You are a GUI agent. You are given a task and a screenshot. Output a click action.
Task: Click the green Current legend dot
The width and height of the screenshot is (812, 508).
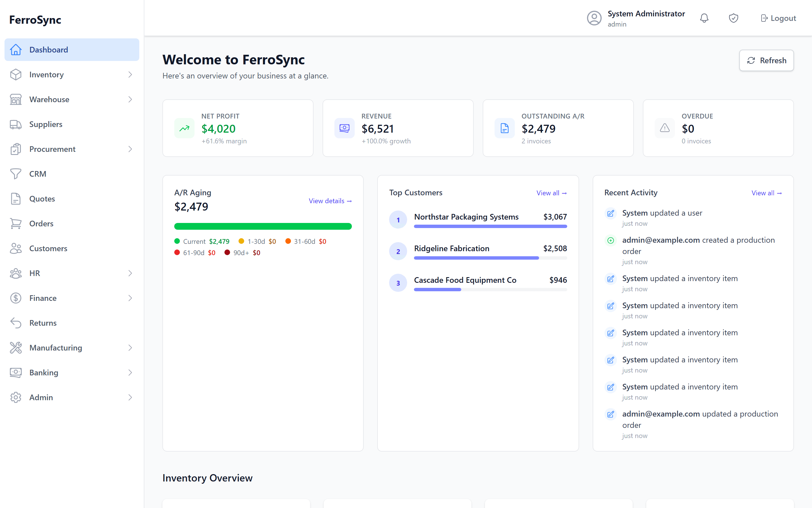(x=177, y=241)
